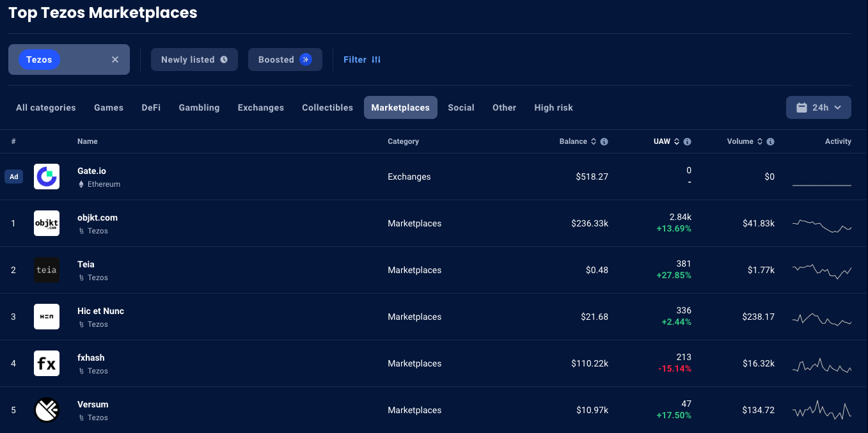Click the fxhash logo icon
This screenshot has width=868, height=433.
47,363
